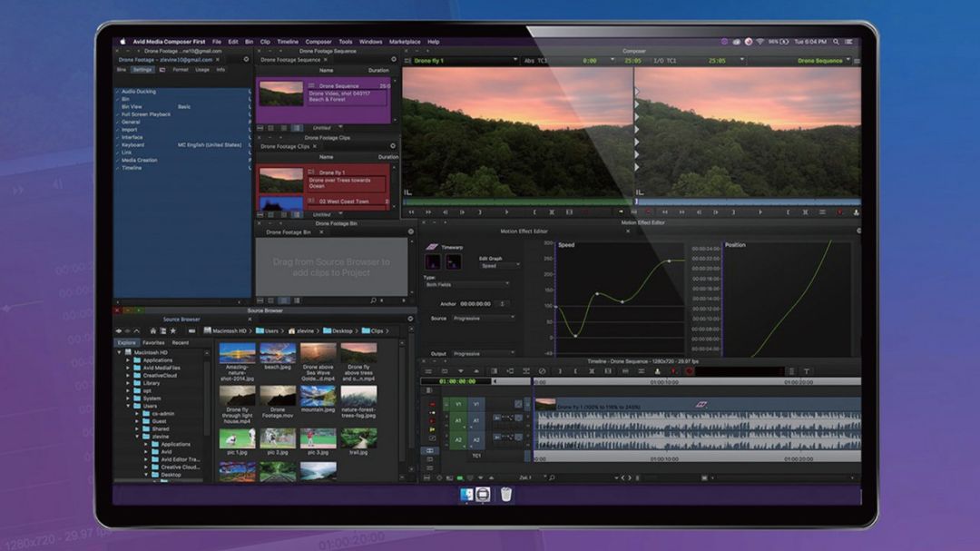
Task: Open the Type dropdown showing Both Fields
Action: coord(469,284)
